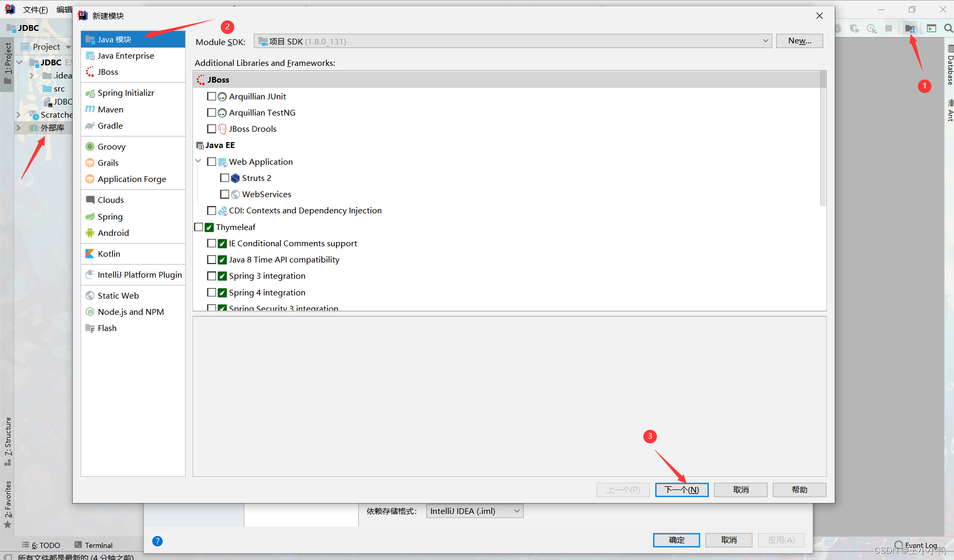
Task: Open the 6: TODO tool window
Action: click(41, 545)
